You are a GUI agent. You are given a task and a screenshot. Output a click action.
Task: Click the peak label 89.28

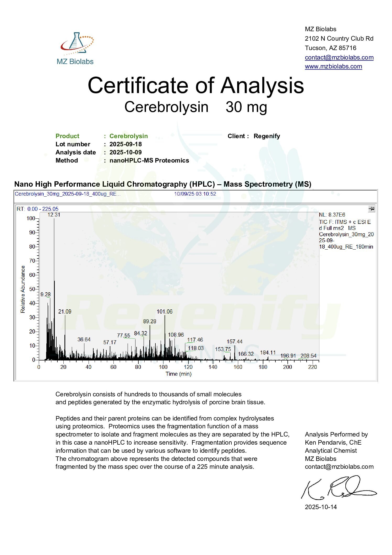point(150,321)
